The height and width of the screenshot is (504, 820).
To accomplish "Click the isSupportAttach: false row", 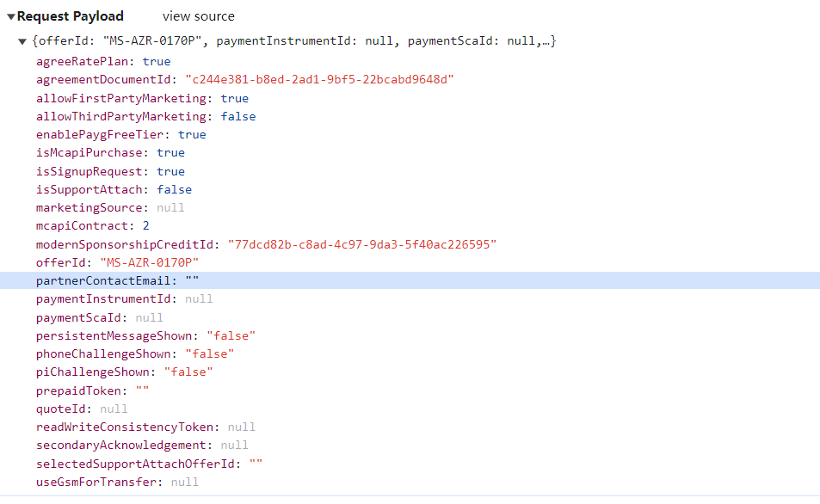I will click(x=114, y=189).
